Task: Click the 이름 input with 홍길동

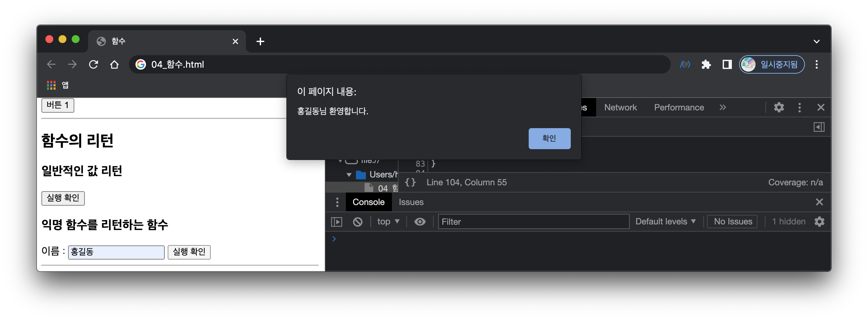Action: click(116, 252)
